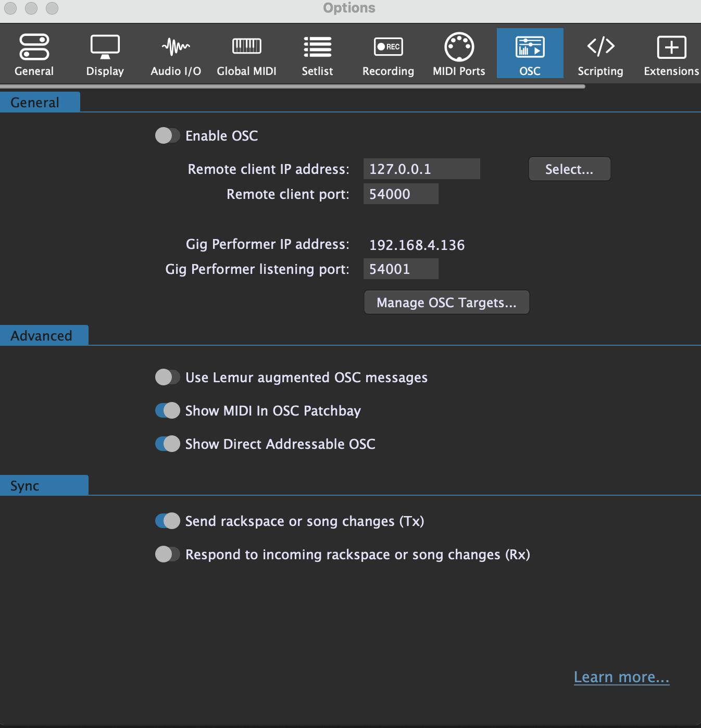Click the Sync section header

pos(44,485)
